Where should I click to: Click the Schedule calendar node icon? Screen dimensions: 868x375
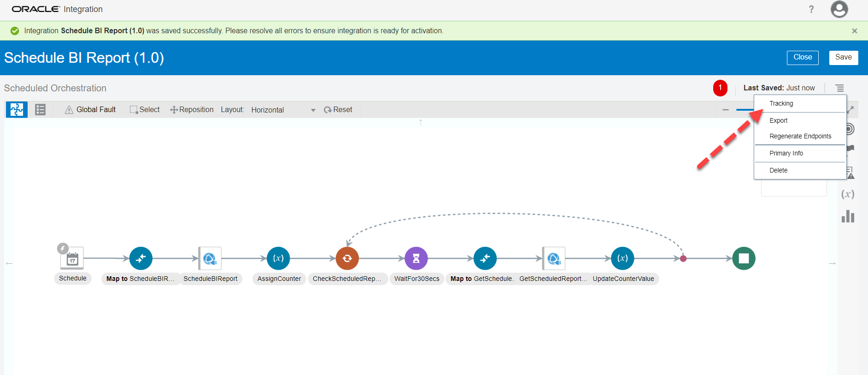click(72, 258)
